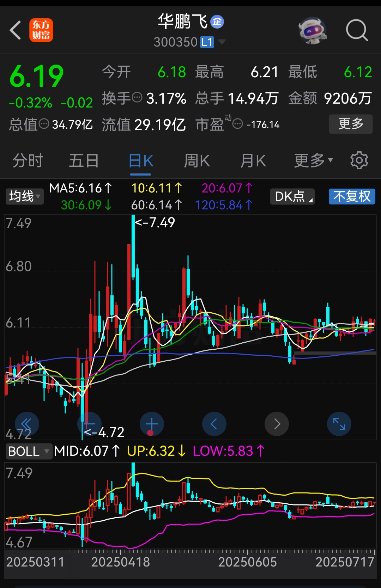Tap the current price 6.19
The width and height of the screenshot is (381, 588).
pos(37,76)
